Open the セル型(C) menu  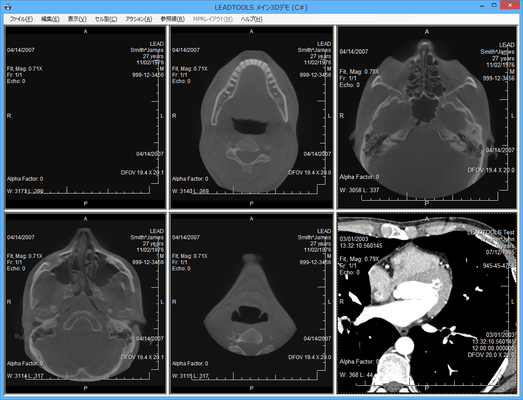[x=106, y=19]
